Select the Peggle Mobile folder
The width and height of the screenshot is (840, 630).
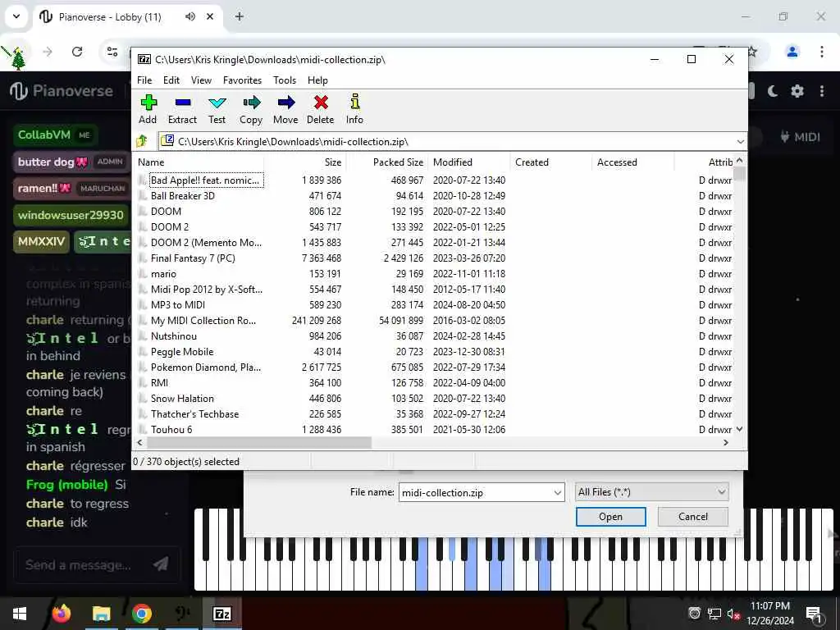pyautogui.click(x=182, y=352)
